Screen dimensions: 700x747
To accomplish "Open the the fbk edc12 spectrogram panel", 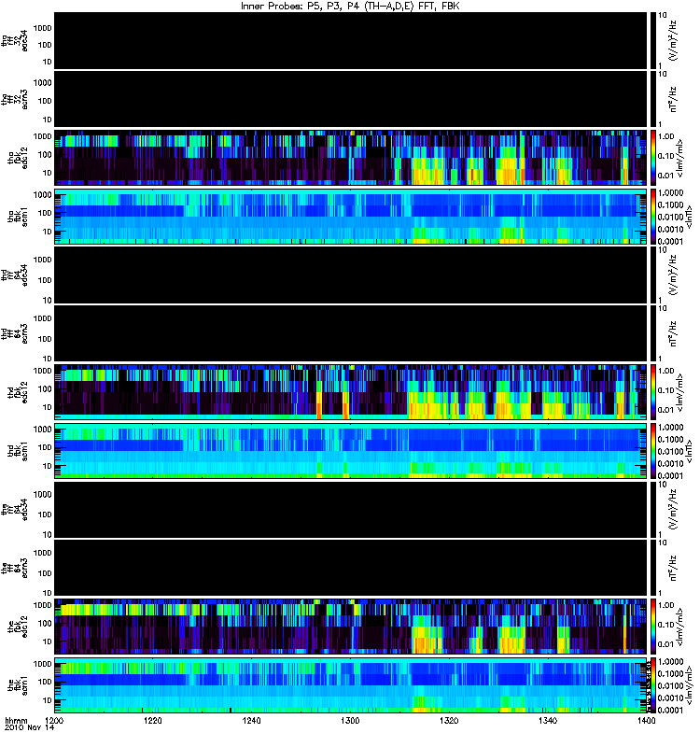I will [351, 627].
